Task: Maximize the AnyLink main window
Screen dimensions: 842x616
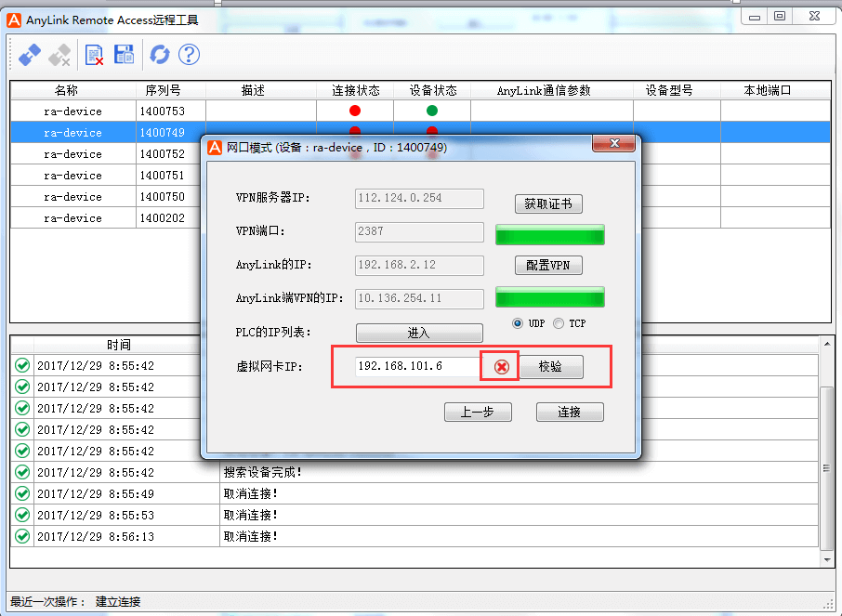Action: (x=780, y=16)
